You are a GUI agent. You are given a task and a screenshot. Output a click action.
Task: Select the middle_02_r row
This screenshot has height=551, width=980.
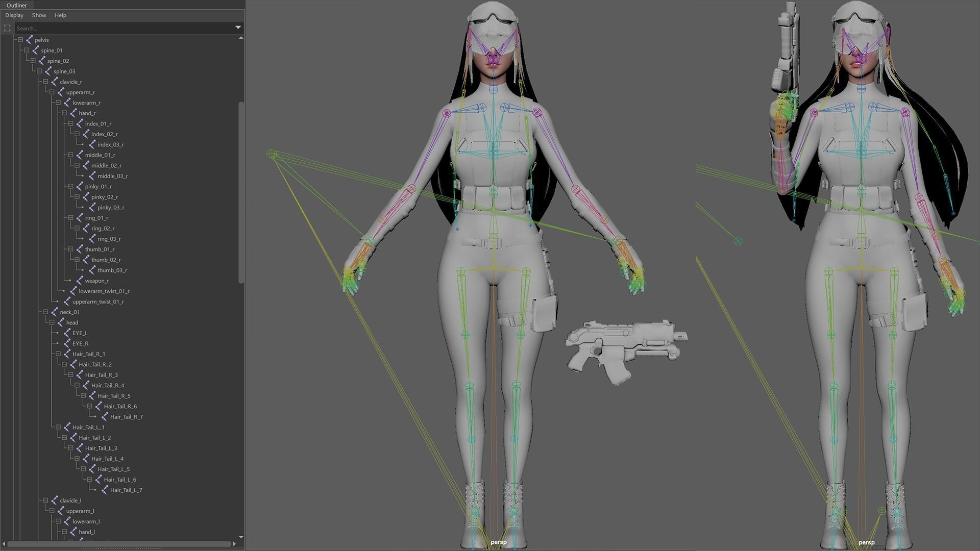(x=106, y=166)
